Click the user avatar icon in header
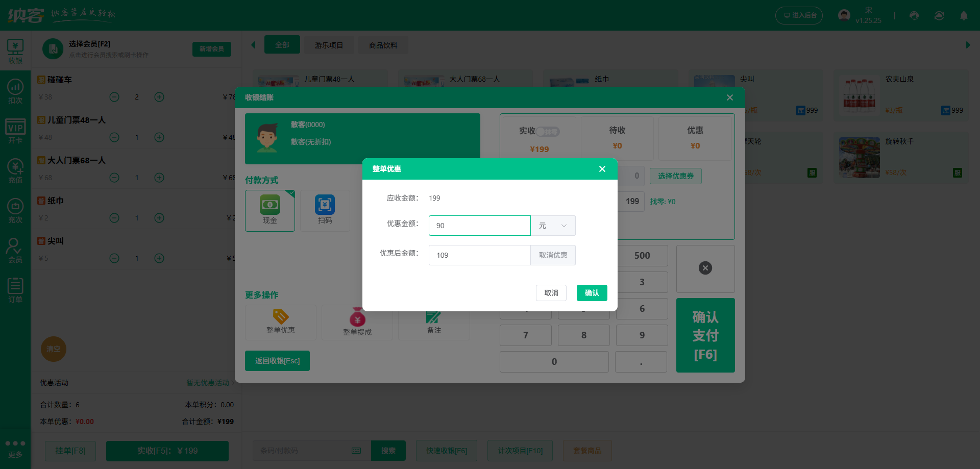This screenshot has width=980, height=469. (844, 15)
